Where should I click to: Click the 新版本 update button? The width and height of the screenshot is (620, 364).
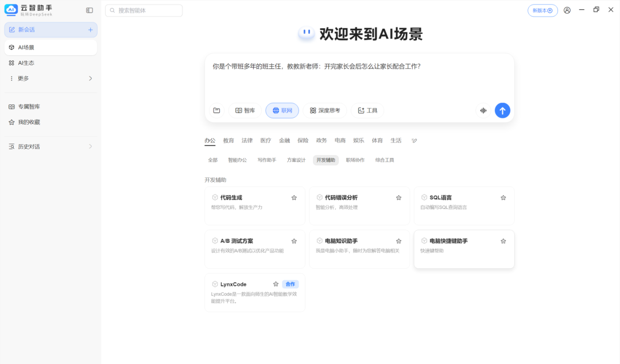[542, 11]
